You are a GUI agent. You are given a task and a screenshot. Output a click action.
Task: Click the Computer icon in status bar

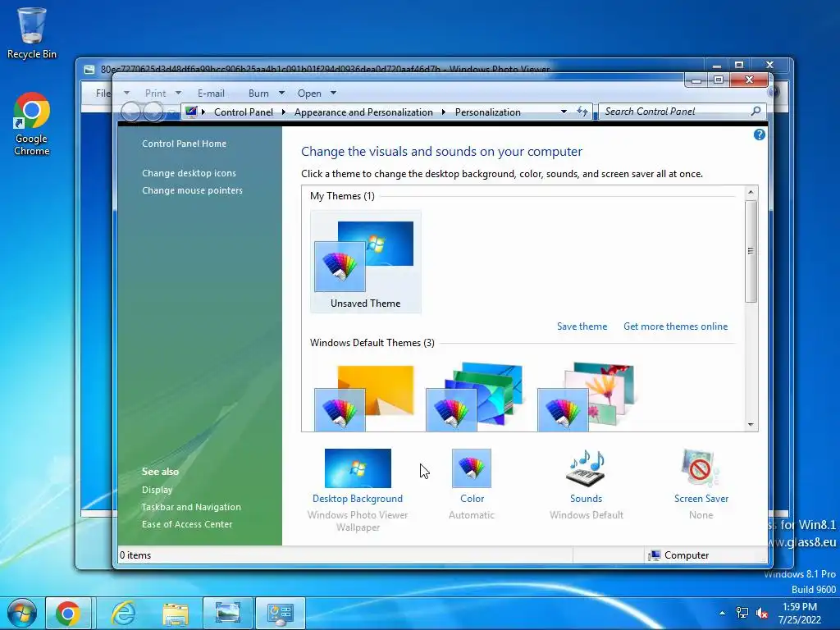pyautogui.click(x=654, y=555)
